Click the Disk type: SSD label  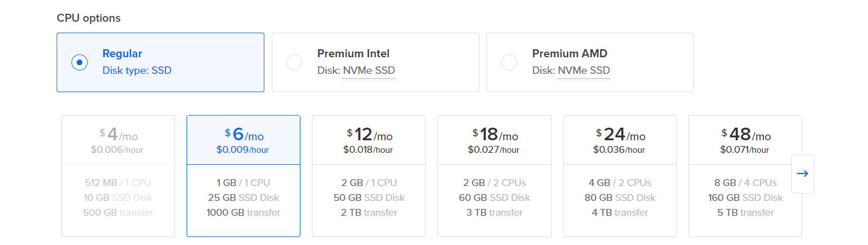coord(137,71)
